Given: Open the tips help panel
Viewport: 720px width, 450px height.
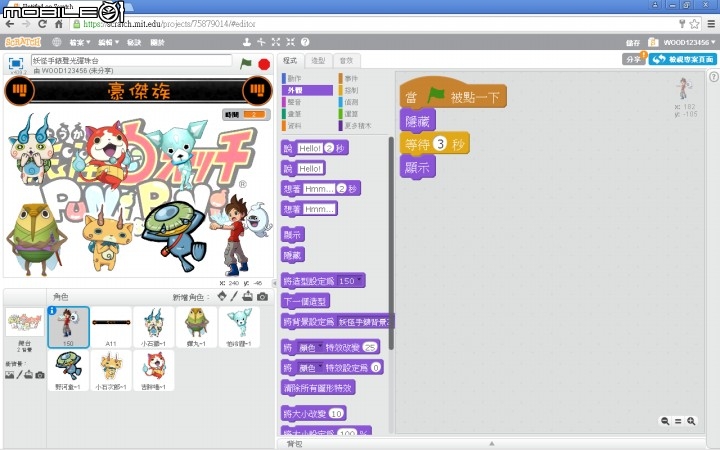Looking at the screenshot, I should tap(714, 77).
